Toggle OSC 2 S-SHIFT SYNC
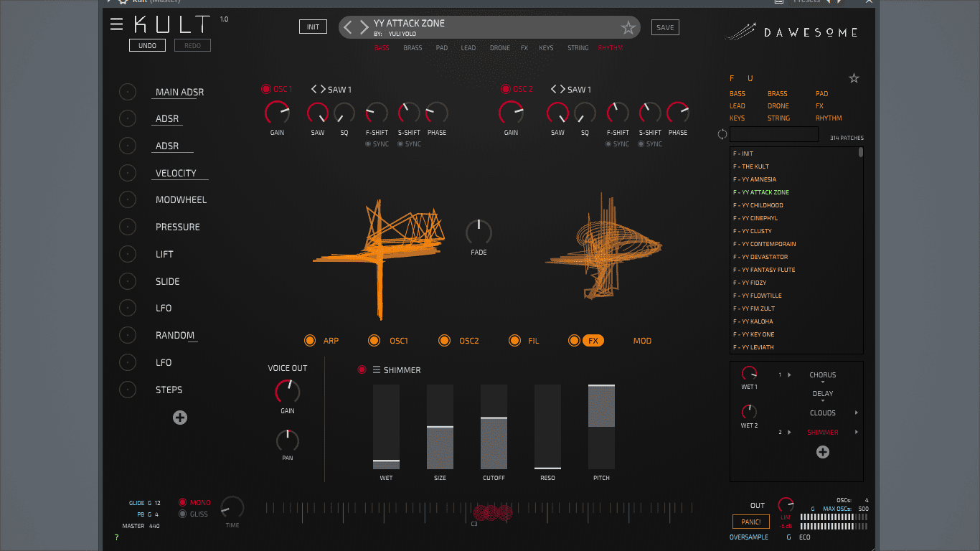Image resolution: width=980 pixels, height=551 pixels. click(641, 144)
